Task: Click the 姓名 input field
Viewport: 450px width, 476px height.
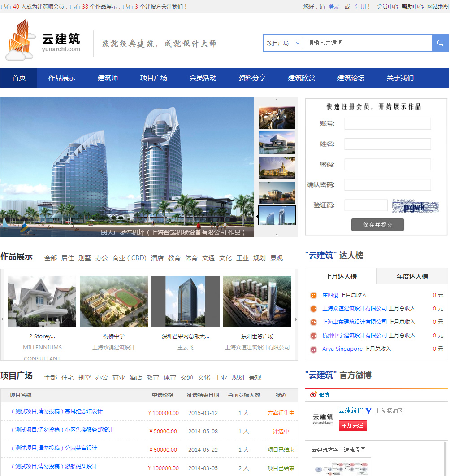Action: tap(388, 144)
